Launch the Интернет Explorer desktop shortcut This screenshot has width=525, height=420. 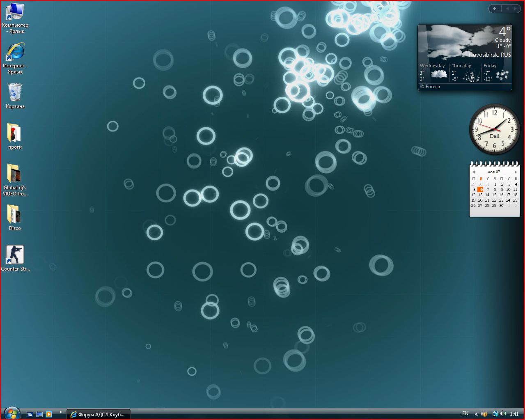15,53
